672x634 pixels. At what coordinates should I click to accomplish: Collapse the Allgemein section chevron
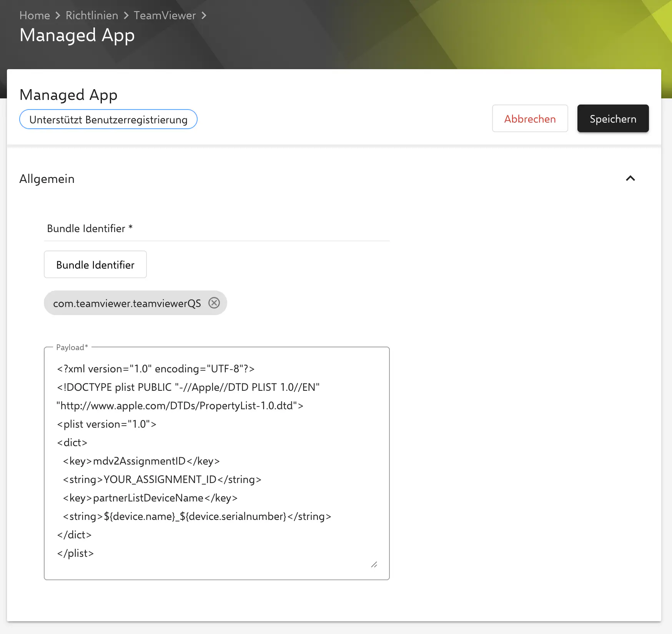point(630,178)
